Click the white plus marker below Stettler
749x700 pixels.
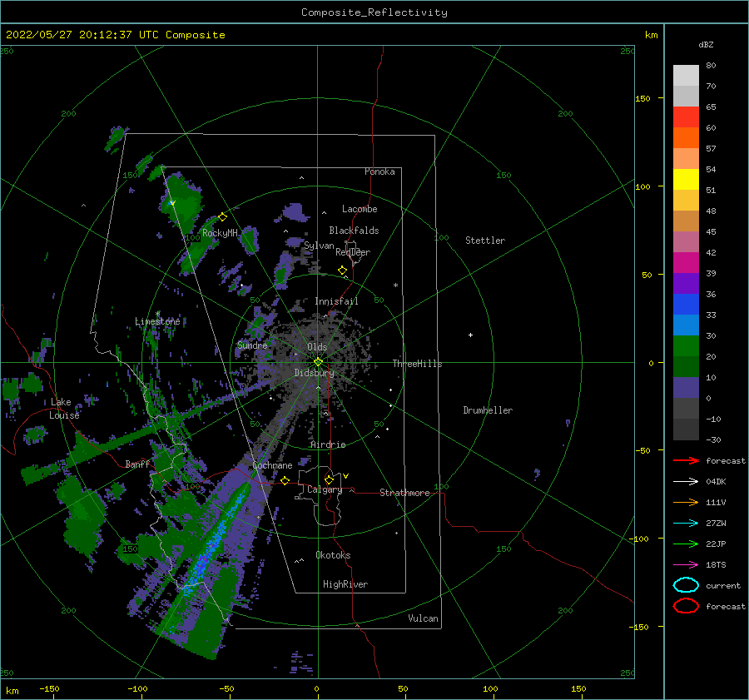[470, 335]
